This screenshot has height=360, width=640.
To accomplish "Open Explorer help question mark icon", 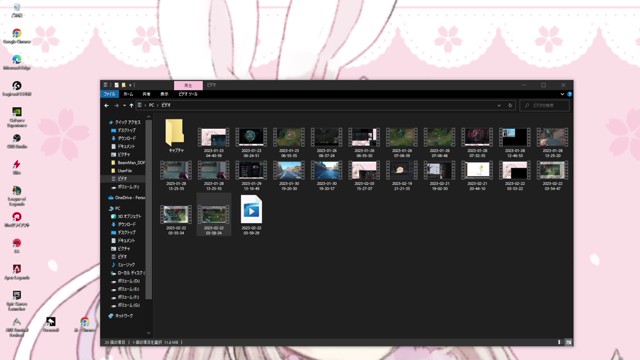I will pyautogui.click(x=569, y=94).
